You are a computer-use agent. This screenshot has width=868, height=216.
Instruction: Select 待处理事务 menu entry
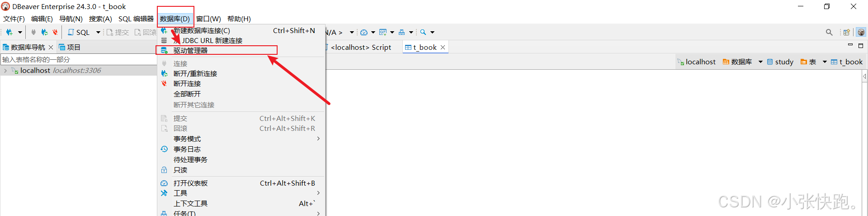click(x=241, y=159)
